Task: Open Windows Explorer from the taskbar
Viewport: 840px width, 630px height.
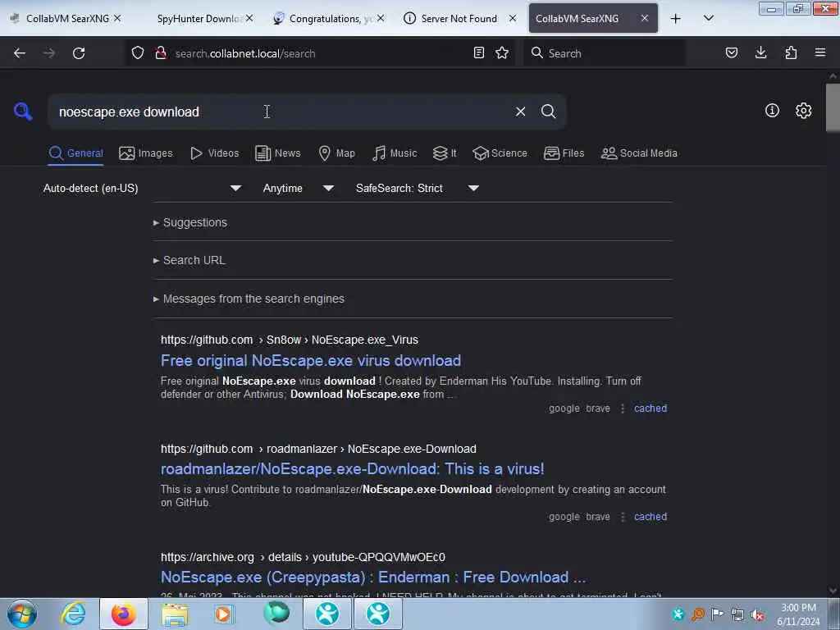Action: click(x=176, y=614)
